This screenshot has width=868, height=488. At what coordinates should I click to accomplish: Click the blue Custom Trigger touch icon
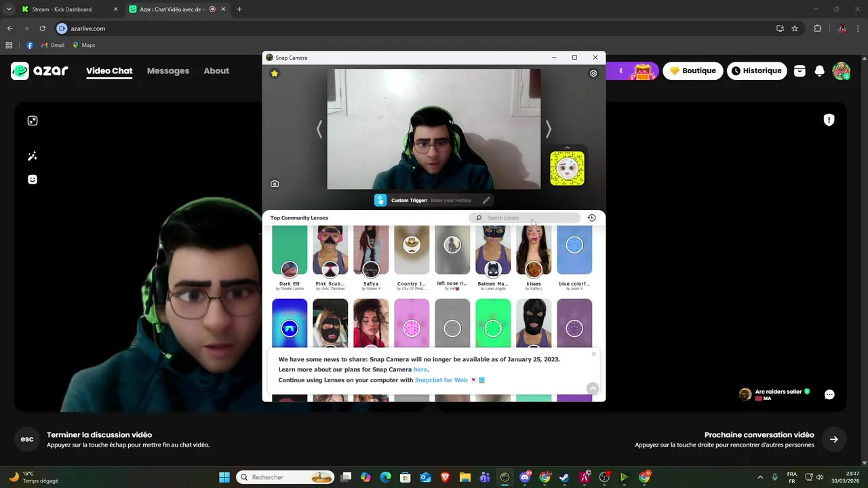(x=380, y=200)
